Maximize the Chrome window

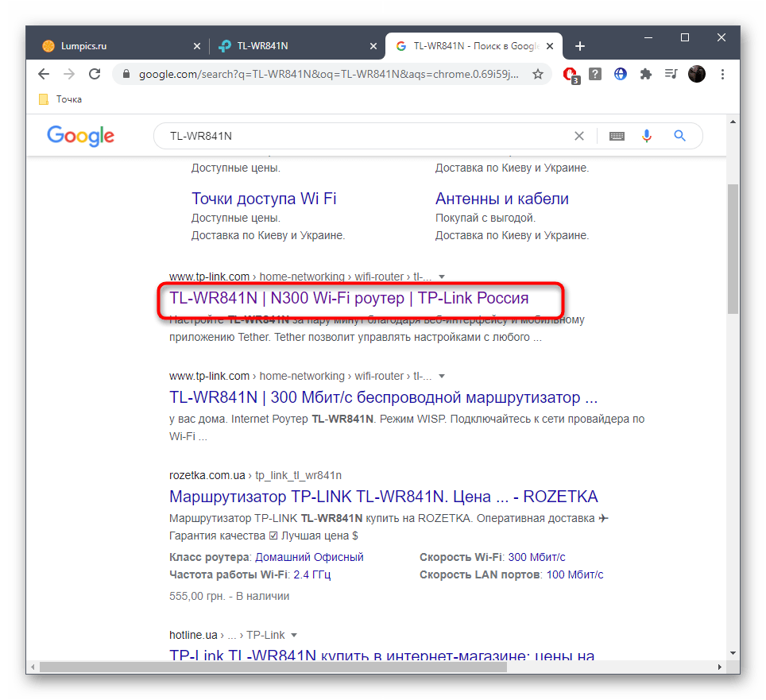coord(685,37)
